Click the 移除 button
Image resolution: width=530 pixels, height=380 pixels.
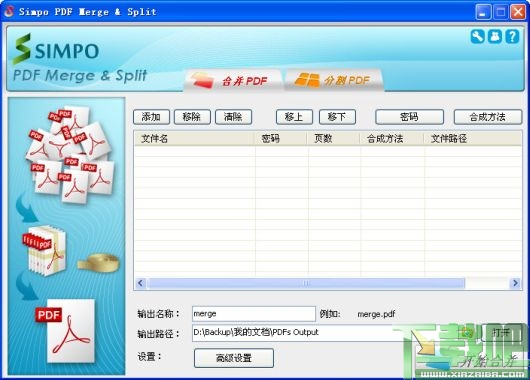[x=192, y=117]
